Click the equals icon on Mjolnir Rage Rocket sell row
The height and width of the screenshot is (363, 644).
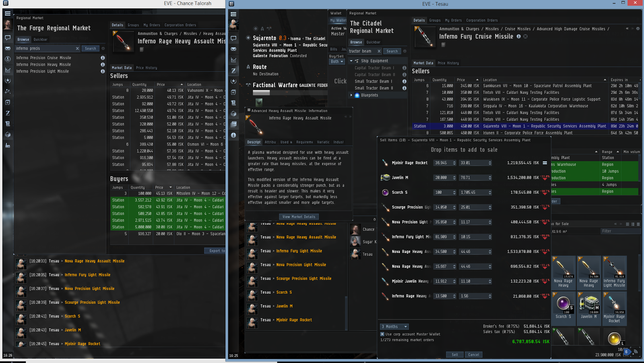(x=545, y=163)
